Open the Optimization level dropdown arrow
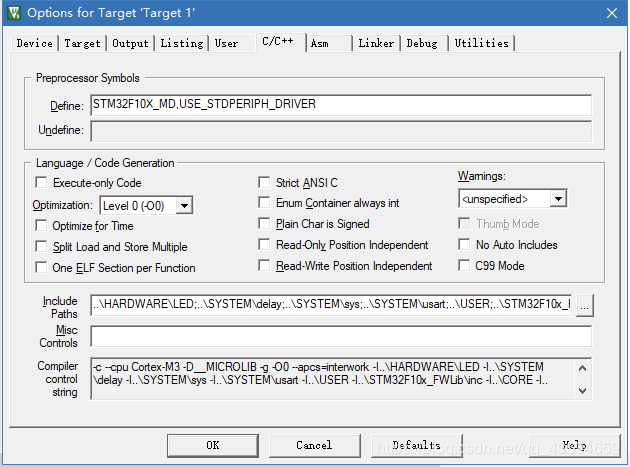The height and width of the screenshot is (467, 630). click(184, 205)
